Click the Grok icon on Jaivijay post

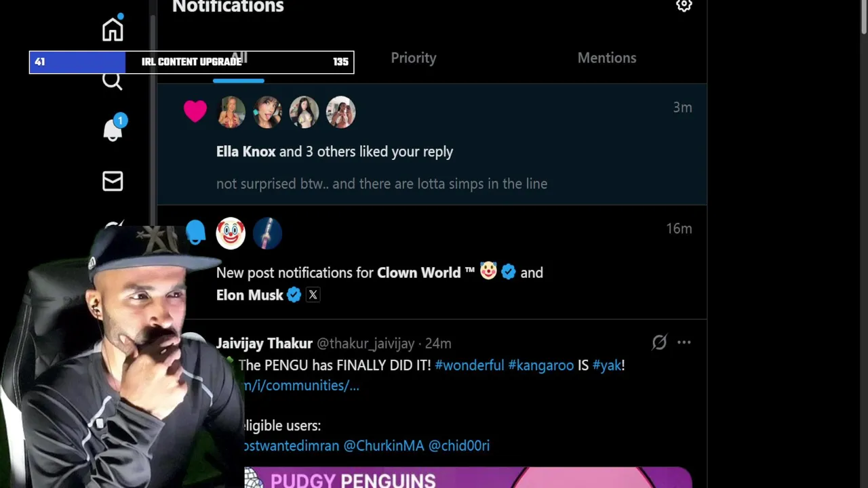tap(659, 343)
